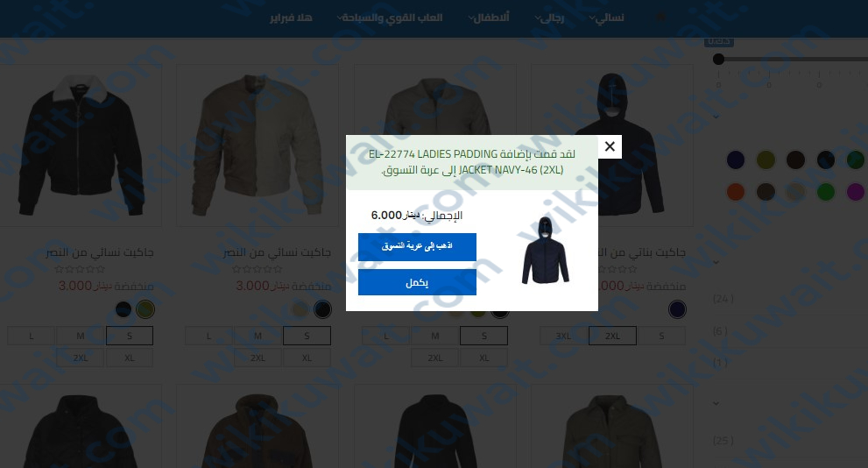The height and width of the screenshot is (468, 868).
Task: Collapse the color filter section chevron
Action: (716, 117)
